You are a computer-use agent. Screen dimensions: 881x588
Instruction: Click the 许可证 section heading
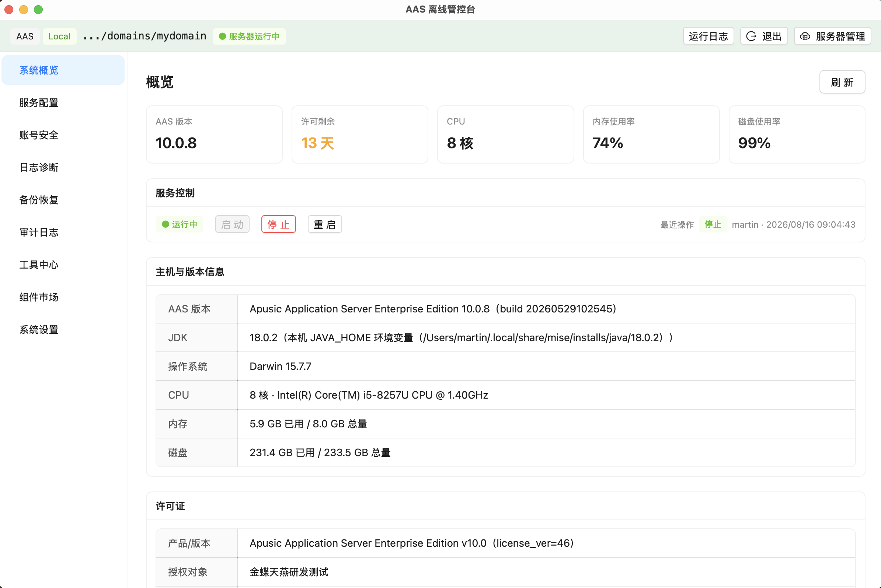(x=170, y=506)
